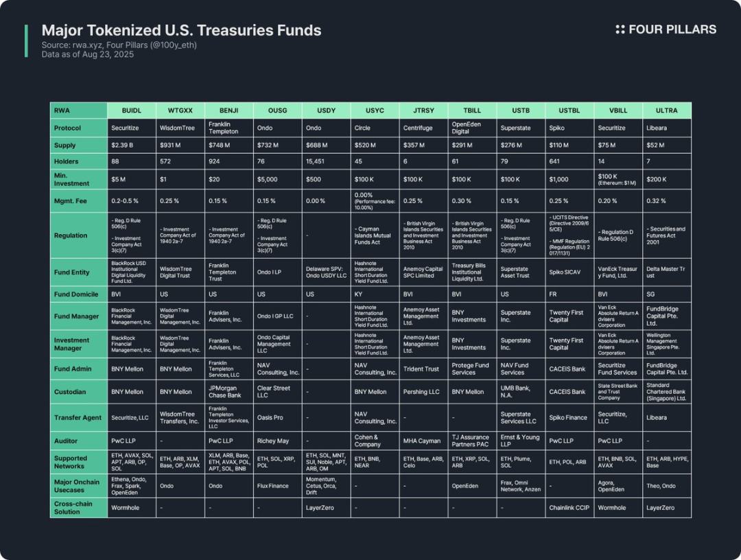The height and width of the screenshot is (560, 741).
Task: Click the FOUR PILLARS brand name text
Action: pyautogui.click(x=672, y=30)
